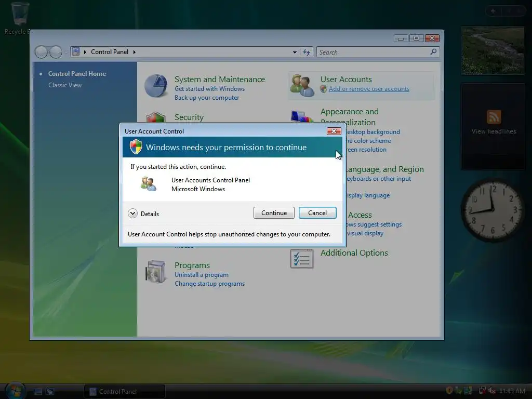Image resolution: width=532 pixels, height=399 pixels.
Task: Select Control Panel Home in sidebar
Action: (x=77, y=73)
